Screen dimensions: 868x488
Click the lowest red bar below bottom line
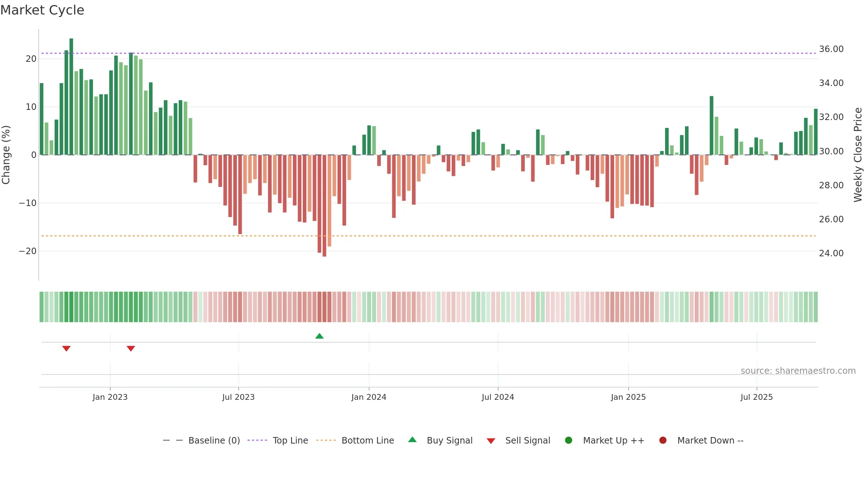pyautogui.click(x=324, y=206)
